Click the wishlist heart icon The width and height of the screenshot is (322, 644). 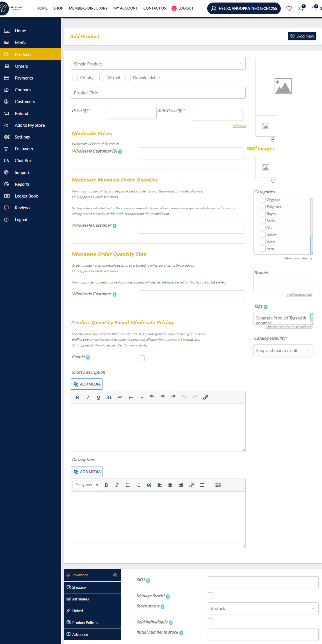click(x=289, y=8)
